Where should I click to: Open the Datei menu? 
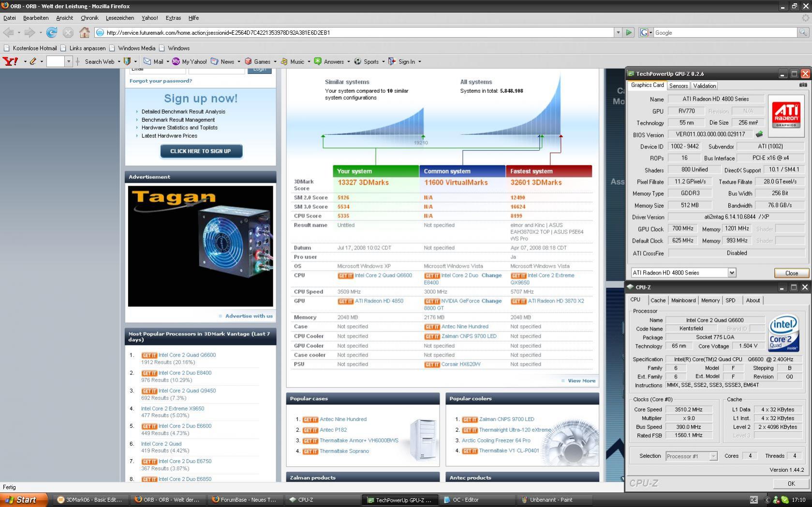[10, 18]
